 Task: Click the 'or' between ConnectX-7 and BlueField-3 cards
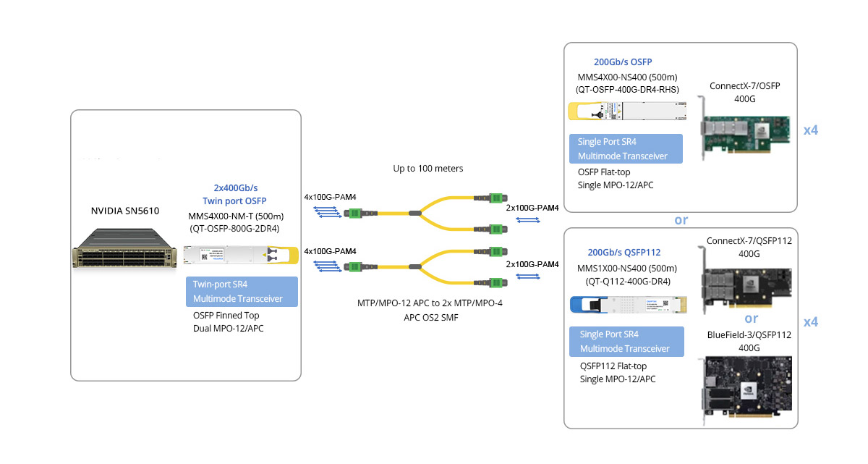(x=752, y=319)
